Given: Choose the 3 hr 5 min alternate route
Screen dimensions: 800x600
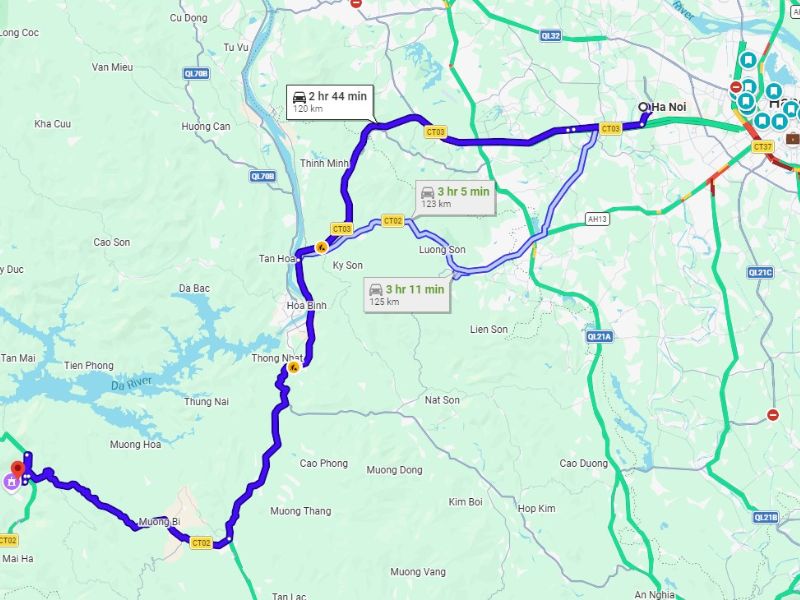Looking at the screenshot, I should pos(455,197).
